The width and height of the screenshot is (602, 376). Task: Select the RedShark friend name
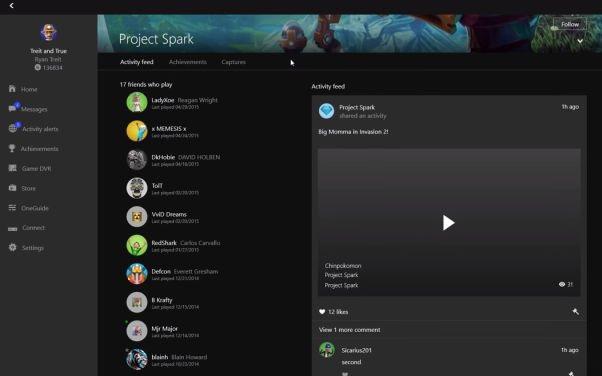point(164,243)
